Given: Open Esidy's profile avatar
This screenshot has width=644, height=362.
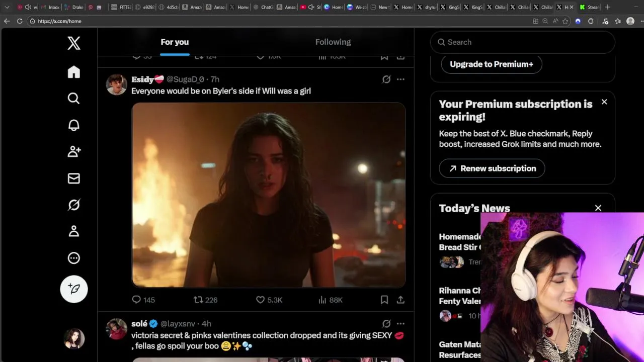Looking at the screenshot, I should pyautogui.click(x=116, y=84).
